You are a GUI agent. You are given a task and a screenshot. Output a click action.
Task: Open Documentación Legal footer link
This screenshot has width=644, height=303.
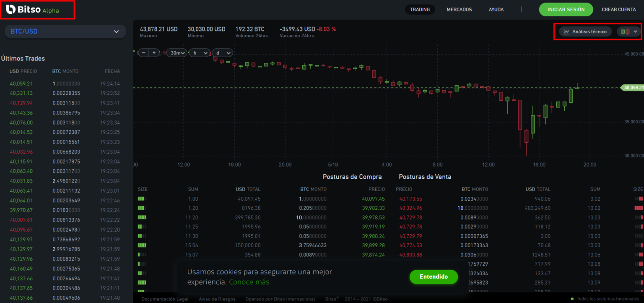click(165, 299)
